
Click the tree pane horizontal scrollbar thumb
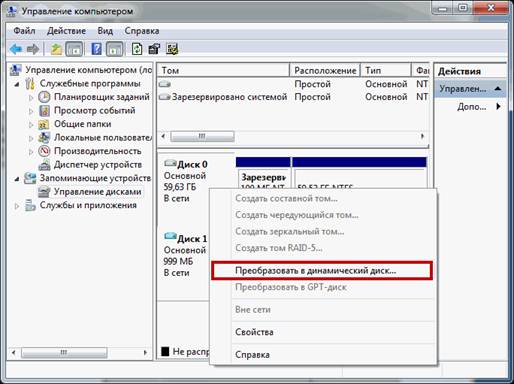pos(64,352)
